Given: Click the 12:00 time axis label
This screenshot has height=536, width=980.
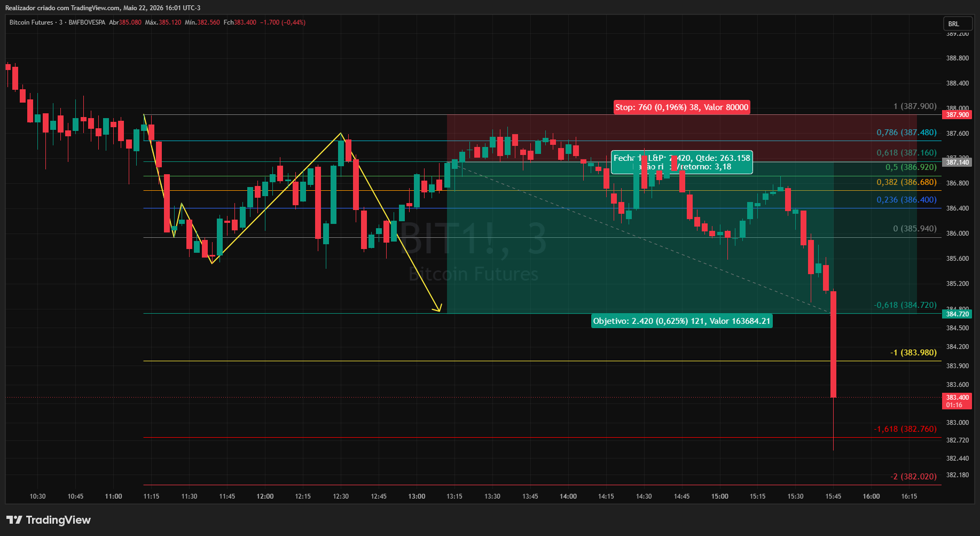Looking at the screenshot, I should pos(265,496).
